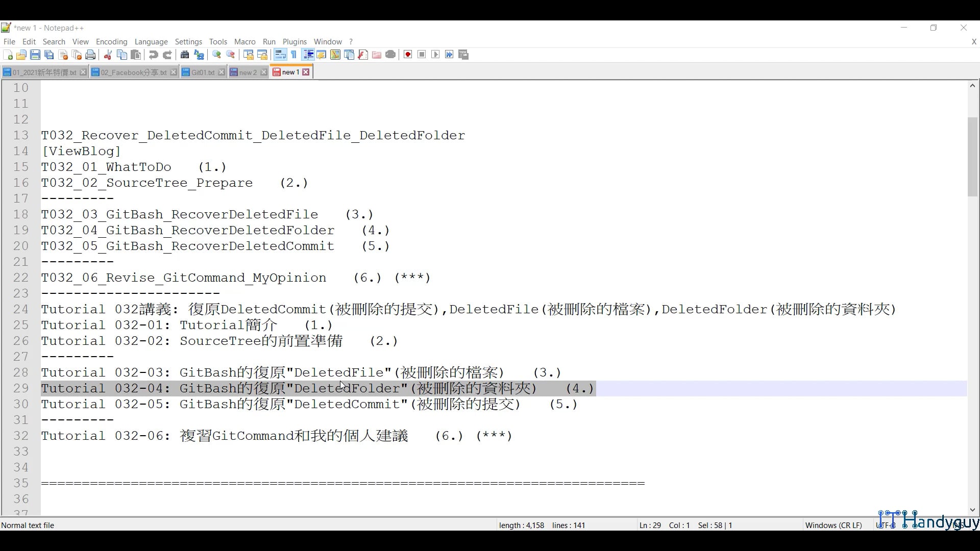The height and width of the screenshot is (551, 980).
Task: Open the Encoding menu
Action: (111, 41)
